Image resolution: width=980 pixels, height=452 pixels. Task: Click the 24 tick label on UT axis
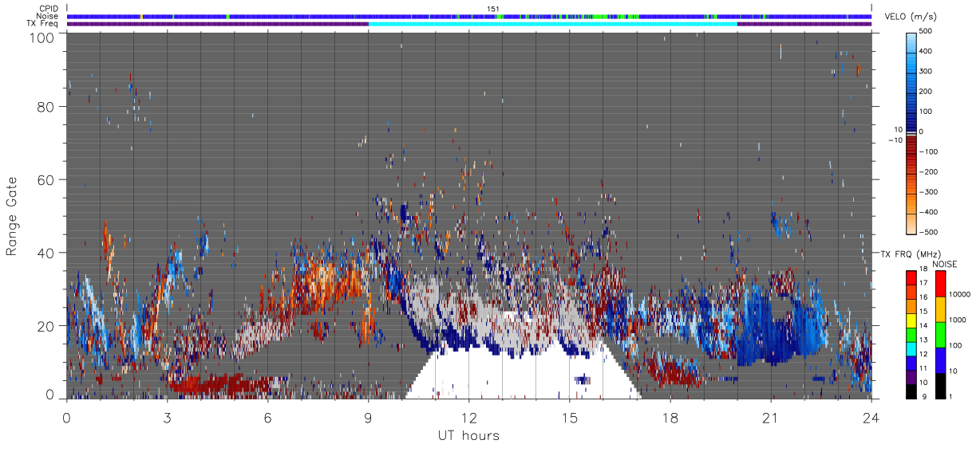coord(871,418)
